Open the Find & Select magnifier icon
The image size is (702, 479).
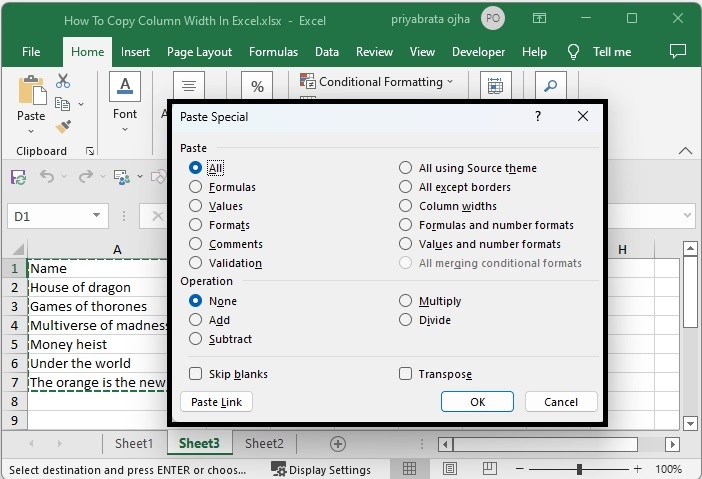(x=551, y=86)
